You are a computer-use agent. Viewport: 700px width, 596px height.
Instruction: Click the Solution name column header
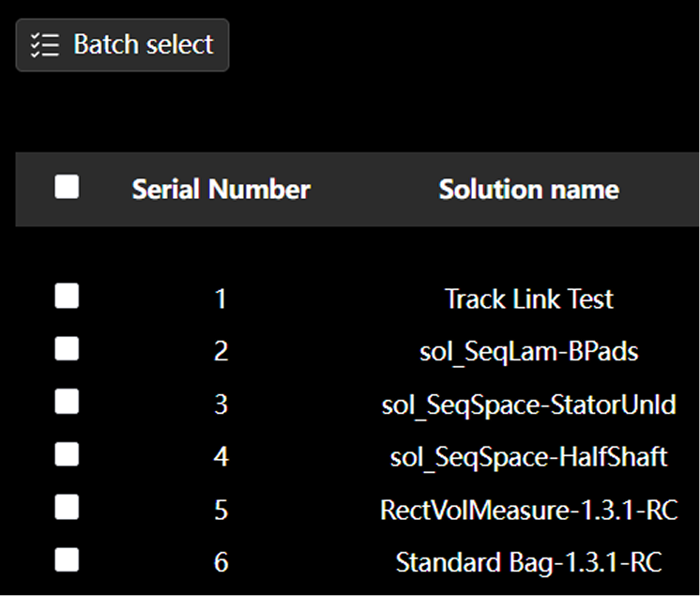pyautogui.click(x=528, y=189)
